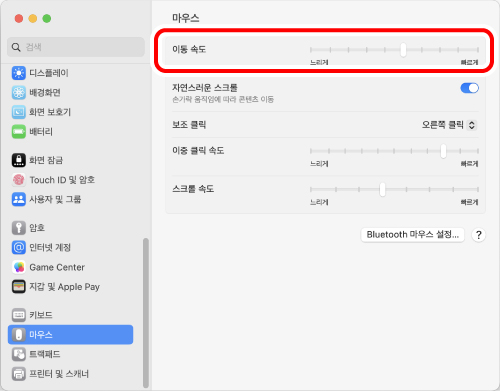Click the 검색 search field
Screen dimensions: 500x391
click(76, 47)
